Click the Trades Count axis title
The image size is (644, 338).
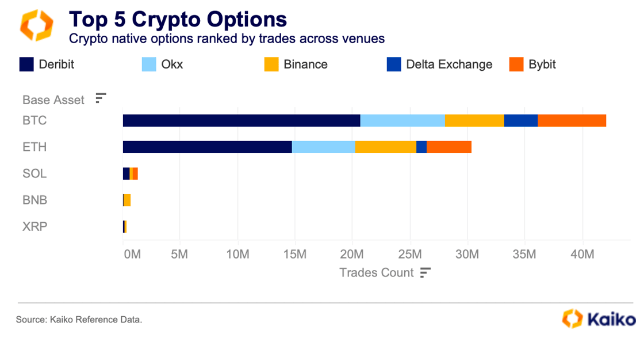coord(377,272)
